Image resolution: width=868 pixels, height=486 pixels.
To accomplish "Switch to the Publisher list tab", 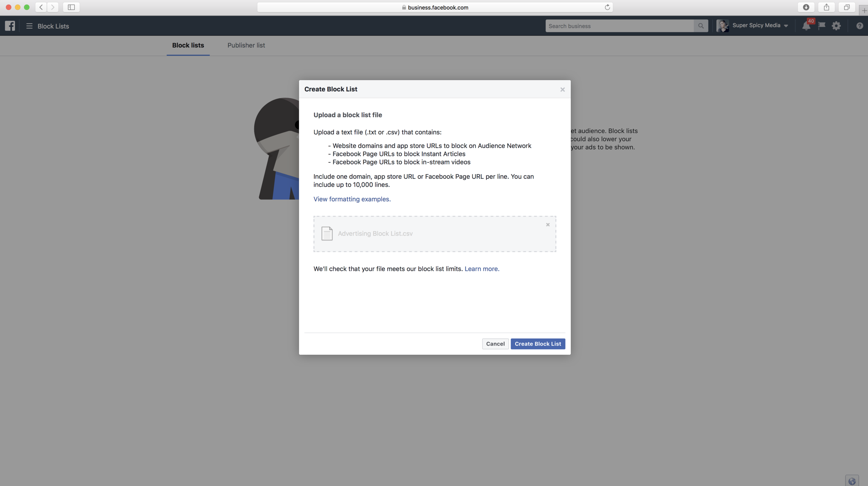I will pyautogui.click(x=246, y=45).
